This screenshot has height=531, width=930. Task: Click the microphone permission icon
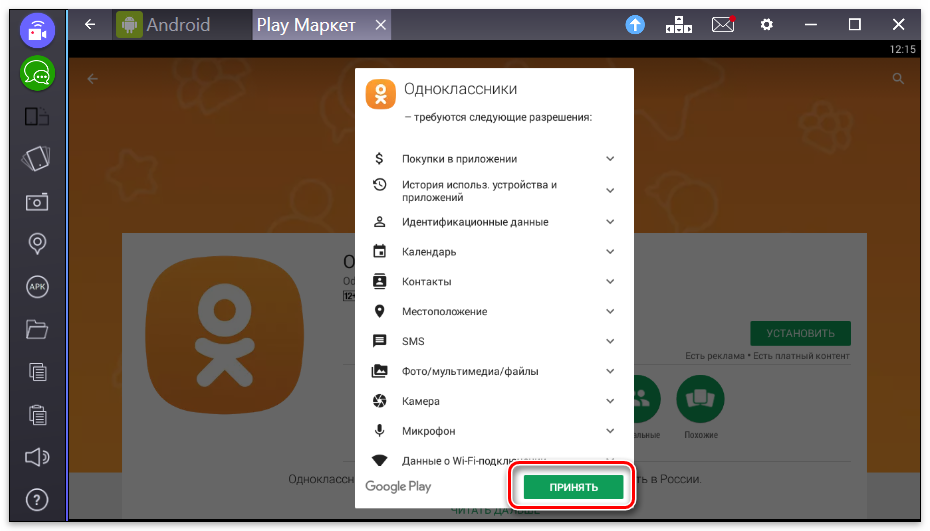click(379, 431)
